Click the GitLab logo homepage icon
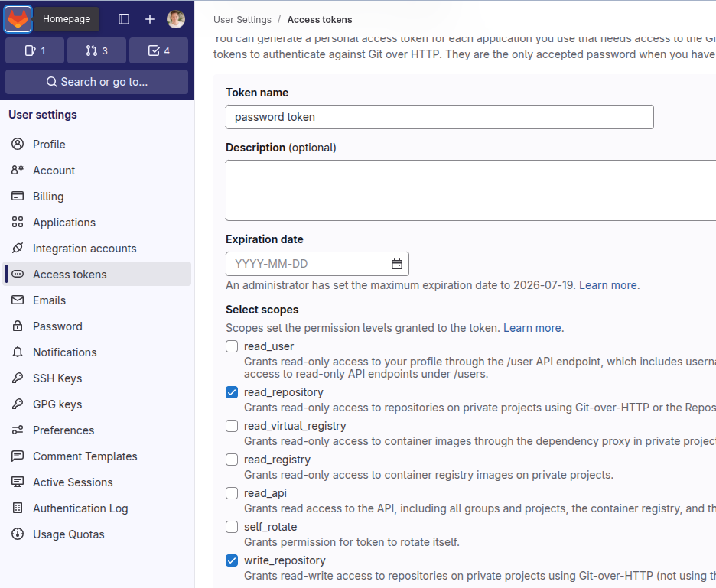The height and width of the screenshot is (588, 716). click(x=18, y=19)
